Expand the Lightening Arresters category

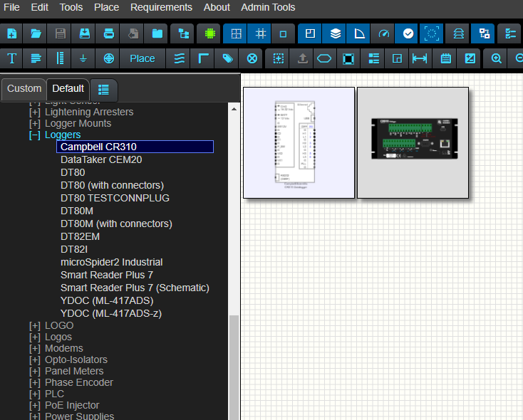(x=35, y=112)
